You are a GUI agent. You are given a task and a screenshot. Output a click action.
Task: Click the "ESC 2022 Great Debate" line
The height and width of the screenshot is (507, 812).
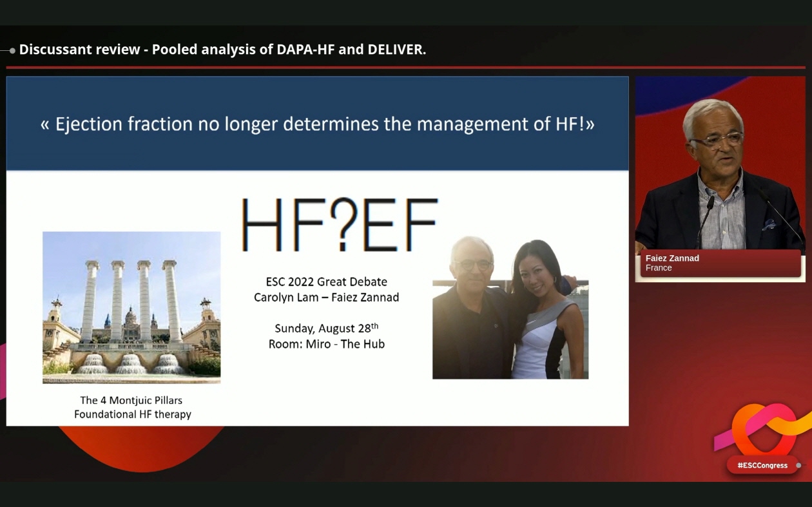pyautogui.click(x=327, y=282)
